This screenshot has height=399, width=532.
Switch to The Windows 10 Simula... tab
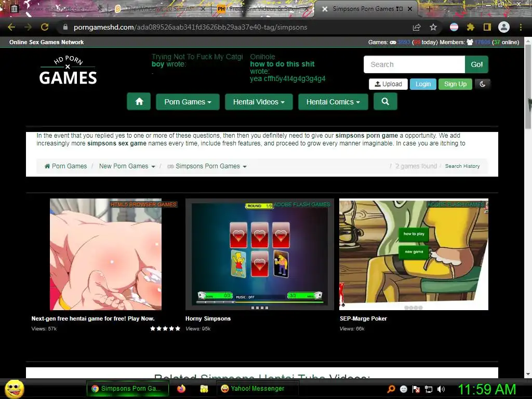159,9
